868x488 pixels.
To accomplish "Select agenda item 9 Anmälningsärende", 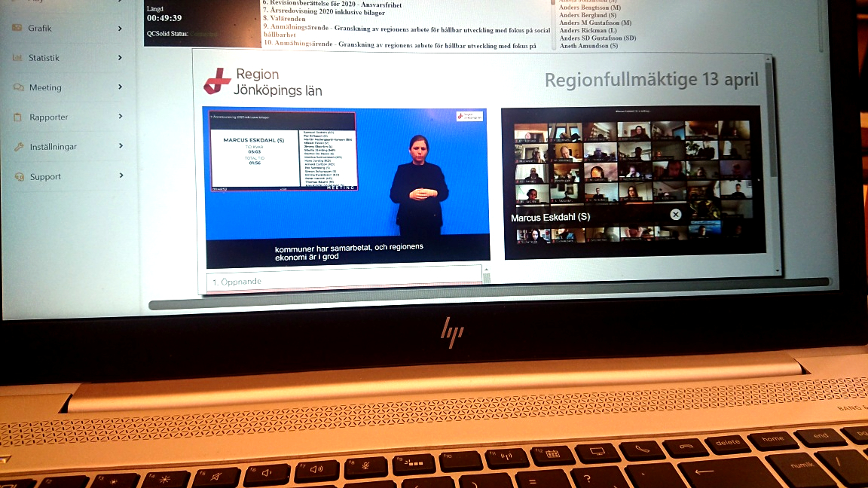I will click(406, 30).
